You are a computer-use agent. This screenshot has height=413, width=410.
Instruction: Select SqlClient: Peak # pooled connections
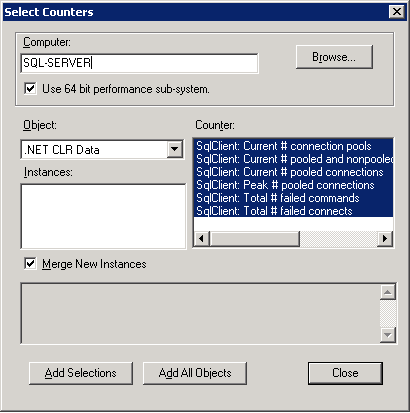click(293, 185)
